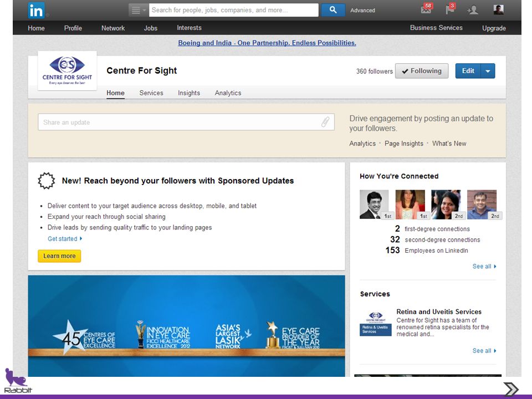Open the Home menu in navigation bar
Viewport: 532px width, 399px height.
pos(36,28)
